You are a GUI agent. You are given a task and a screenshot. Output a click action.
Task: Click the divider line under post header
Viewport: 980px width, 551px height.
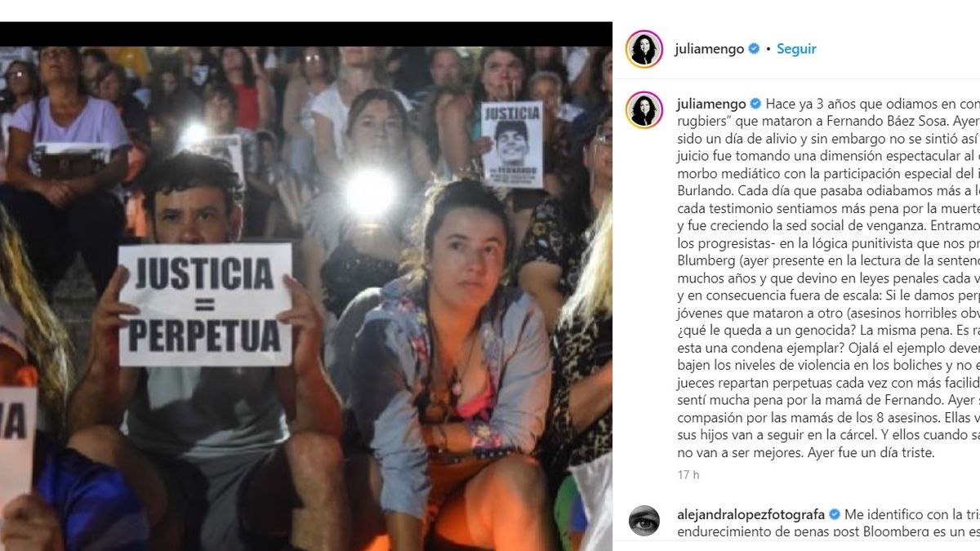(x=796, y=78)
